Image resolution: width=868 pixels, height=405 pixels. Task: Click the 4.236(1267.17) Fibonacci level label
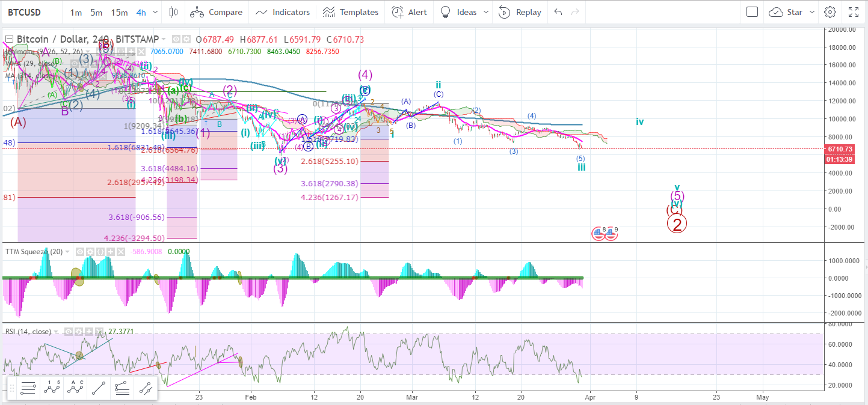pos(329,197)
